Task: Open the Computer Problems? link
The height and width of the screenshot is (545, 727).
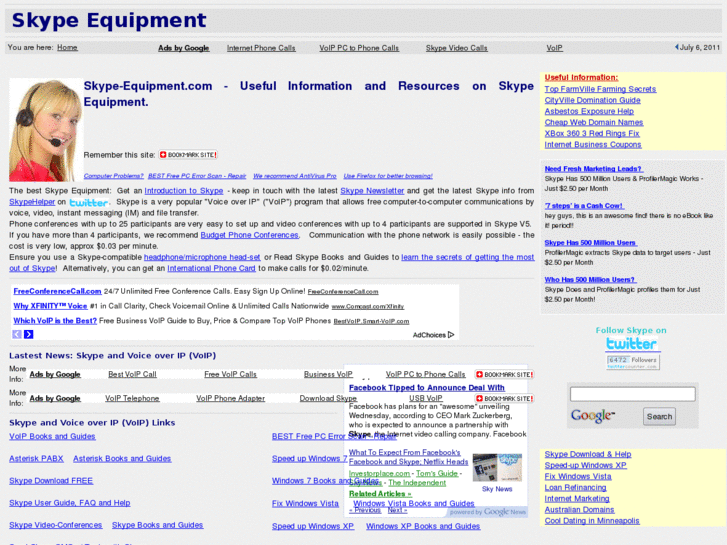Action: tap(114, 176)
